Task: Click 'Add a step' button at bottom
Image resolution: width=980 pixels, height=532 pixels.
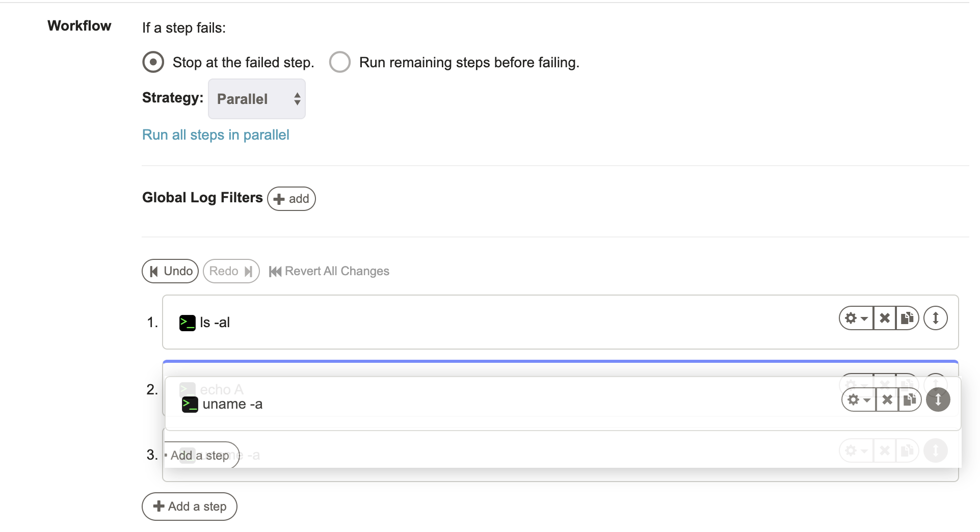Action: [x=190, y=507]
